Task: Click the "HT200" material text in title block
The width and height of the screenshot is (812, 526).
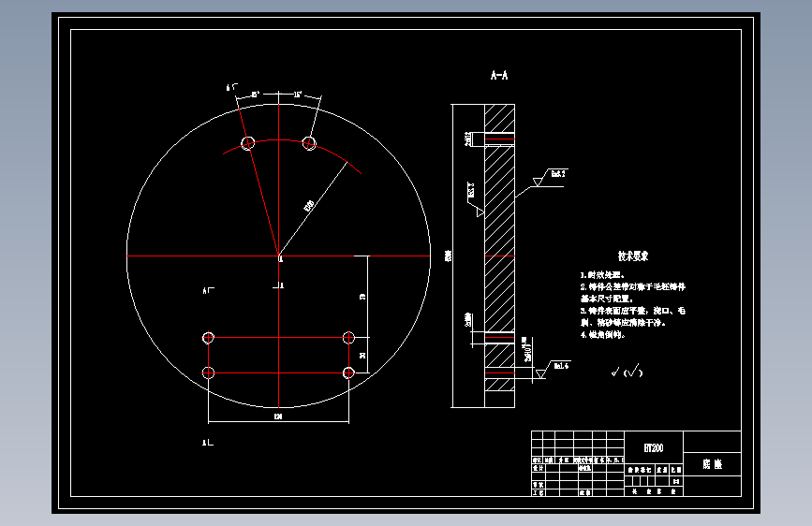Action: pos(654,447)
